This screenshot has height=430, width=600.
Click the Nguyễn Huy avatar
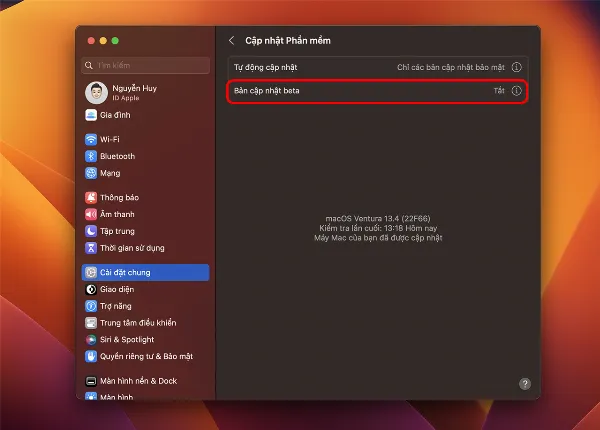pyautogui.click(x=96, y=93)
